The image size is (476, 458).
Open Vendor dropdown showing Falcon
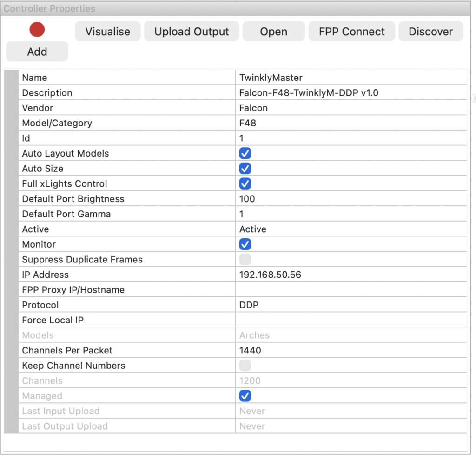click(x=351, y=108)
